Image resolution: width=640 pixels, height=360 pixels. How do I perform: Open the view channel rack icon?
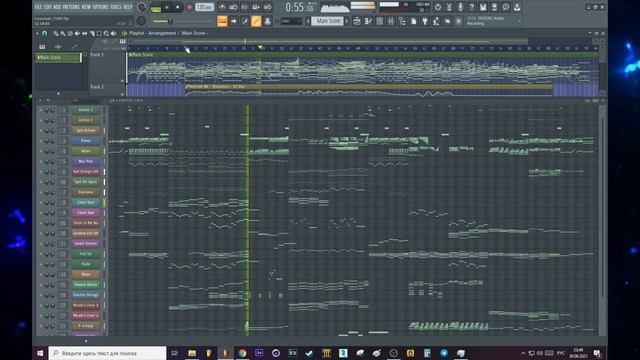pos(380,21)
